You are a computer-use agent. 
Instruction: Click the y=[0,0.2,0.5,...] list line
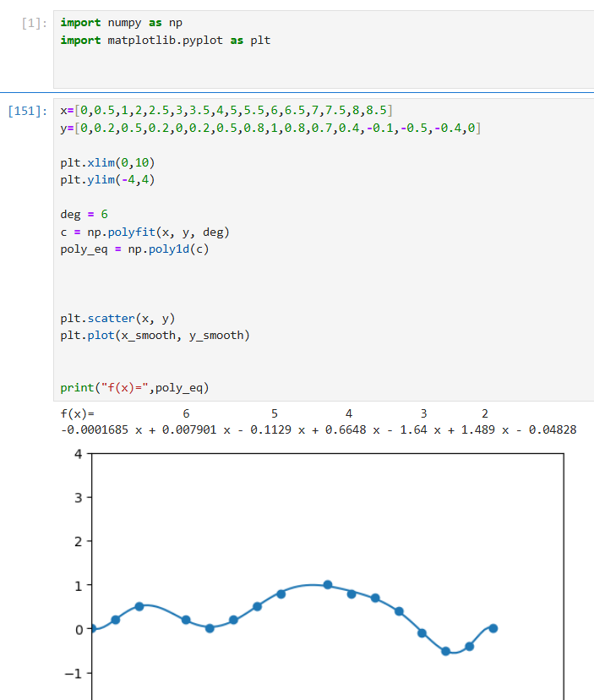(270, 129)
